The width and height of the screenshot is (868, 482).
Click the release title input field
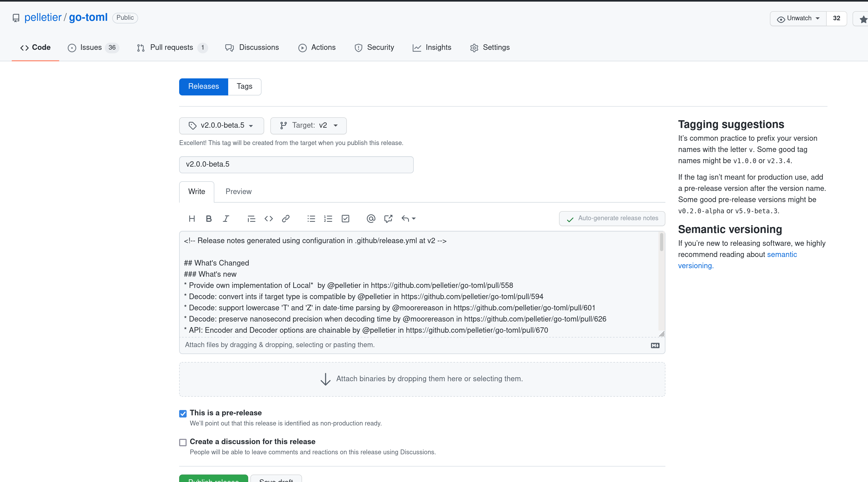(x=296, y=164)
